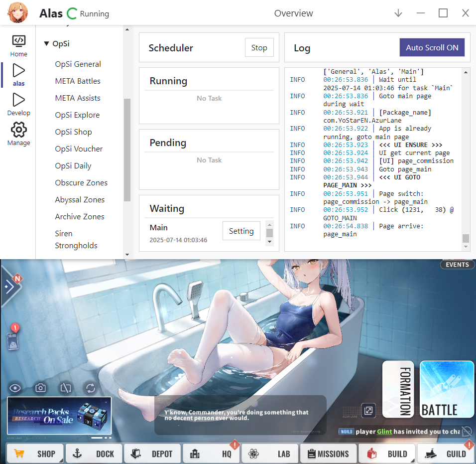Click the camera screenshot icon in game

pyautogui.click(x=40, y=388)
